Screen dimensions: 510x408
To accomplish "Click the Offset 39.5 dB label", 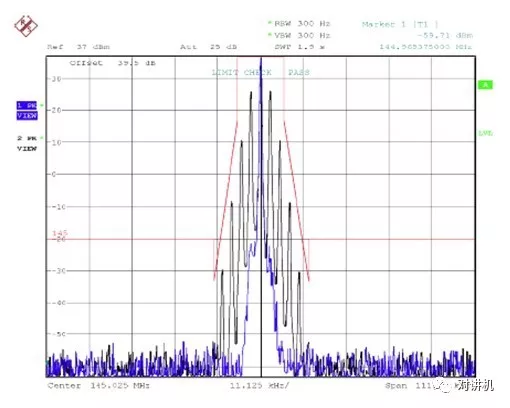I will coord(113,63).
